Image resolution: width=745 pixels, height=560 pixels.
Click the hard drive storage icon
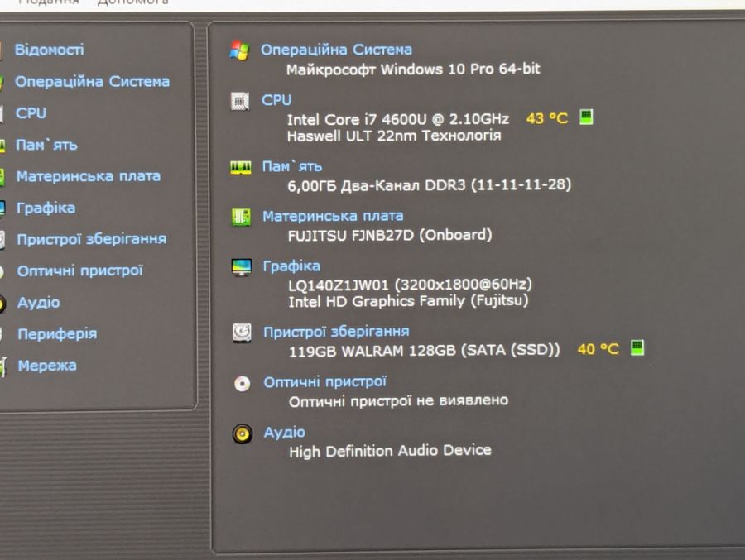(243, 333)
